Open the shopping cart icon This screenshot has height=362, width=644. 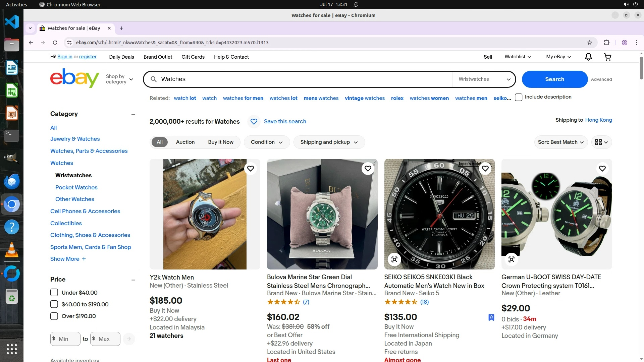(607, 57)
